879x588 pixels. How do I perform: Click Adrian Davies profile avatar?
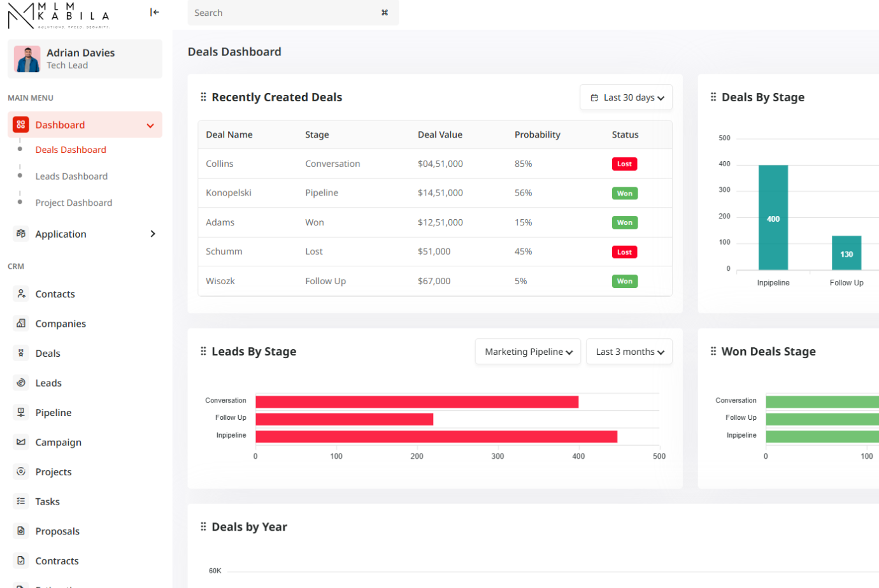(27, 59)
